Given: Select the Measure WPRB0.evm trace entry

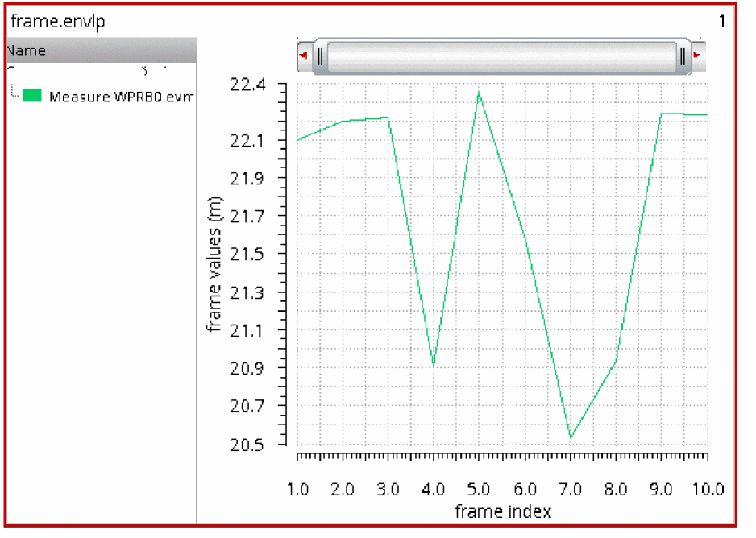Looking at the screenshot, I should pos(121,97).
